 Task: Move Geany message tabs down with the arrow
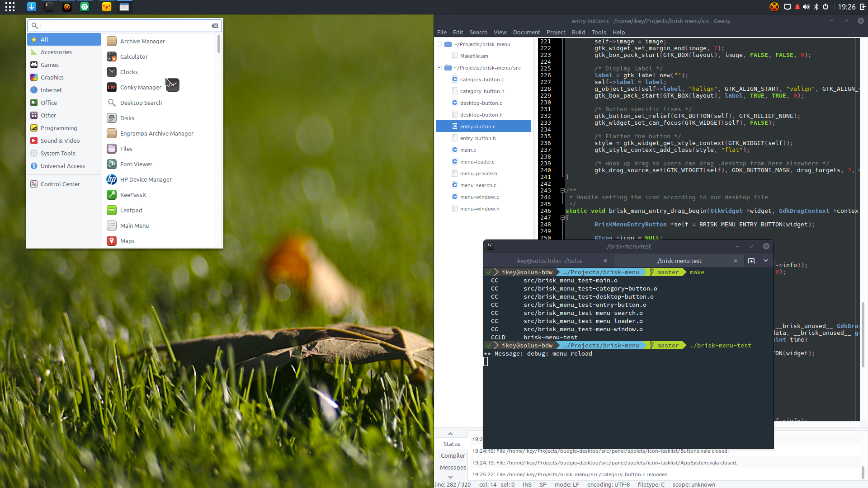(450, 477)
